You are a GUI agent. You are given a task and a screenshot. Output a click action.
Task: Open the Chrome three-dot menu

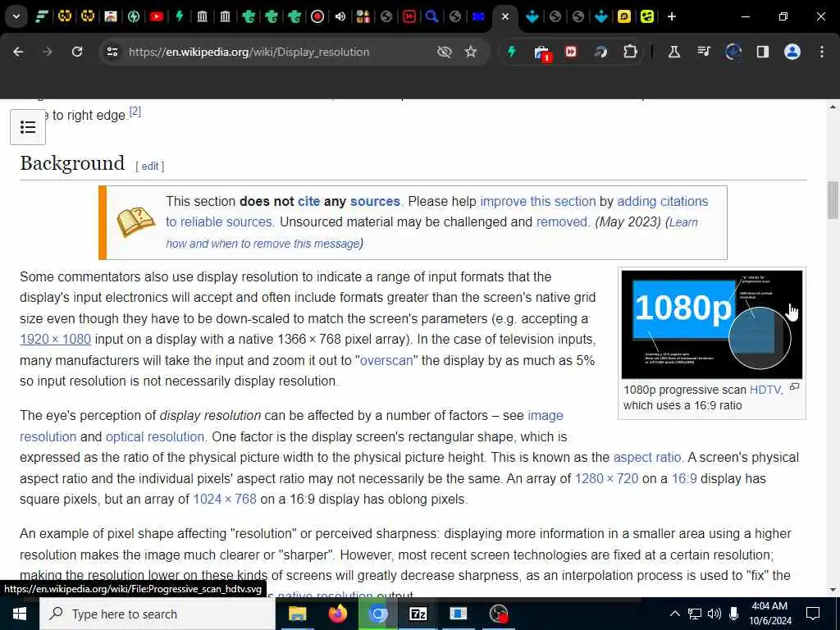pos(821,52)
